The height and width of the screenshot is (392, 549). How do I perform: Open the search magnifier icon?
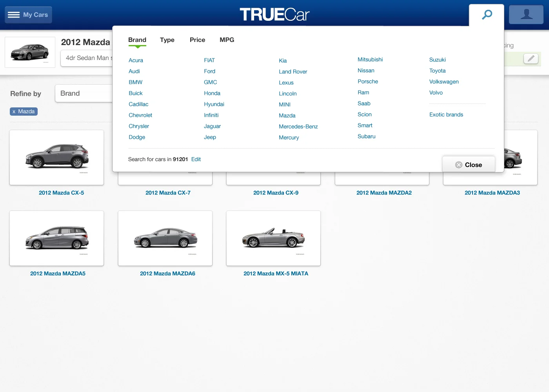[487, 15]
